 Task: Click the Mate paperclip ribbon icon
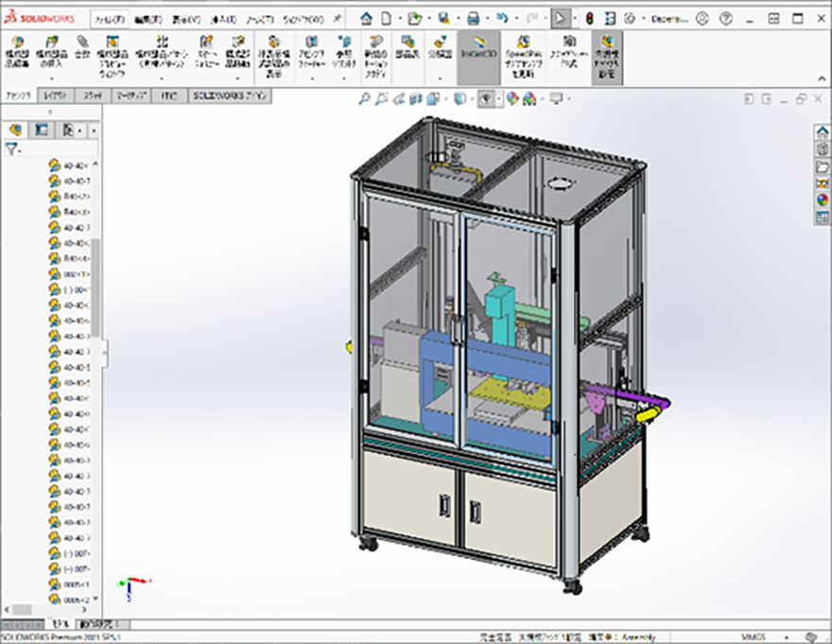[x=81, y=47]
